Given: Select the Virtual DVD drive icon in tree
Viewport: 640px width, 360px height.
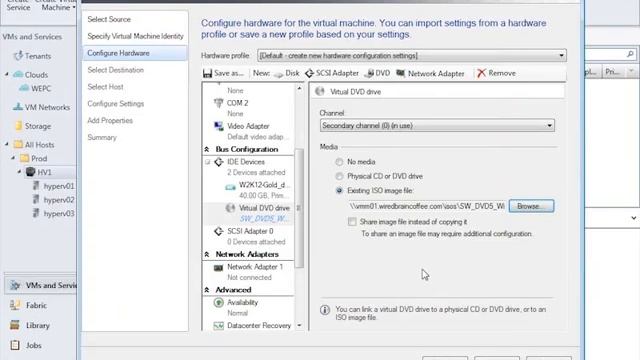Looking at the screenshot, I should click(x=230, y=208).
